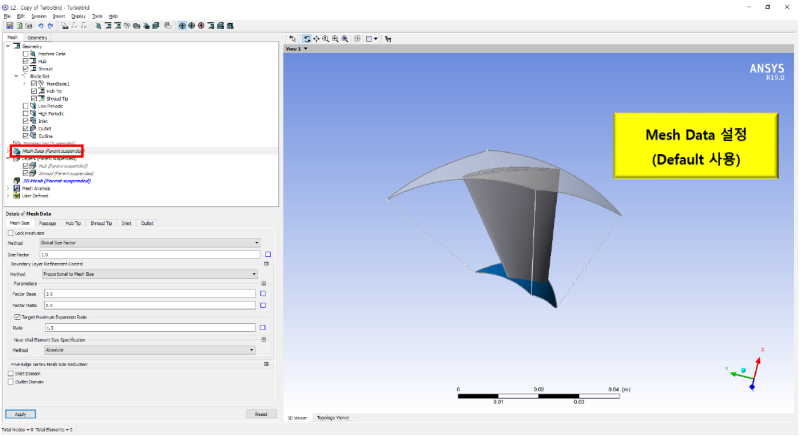The image size is (800, 437).
Task: Collapse the Geometry tree node
Action: tap(8, 46)
